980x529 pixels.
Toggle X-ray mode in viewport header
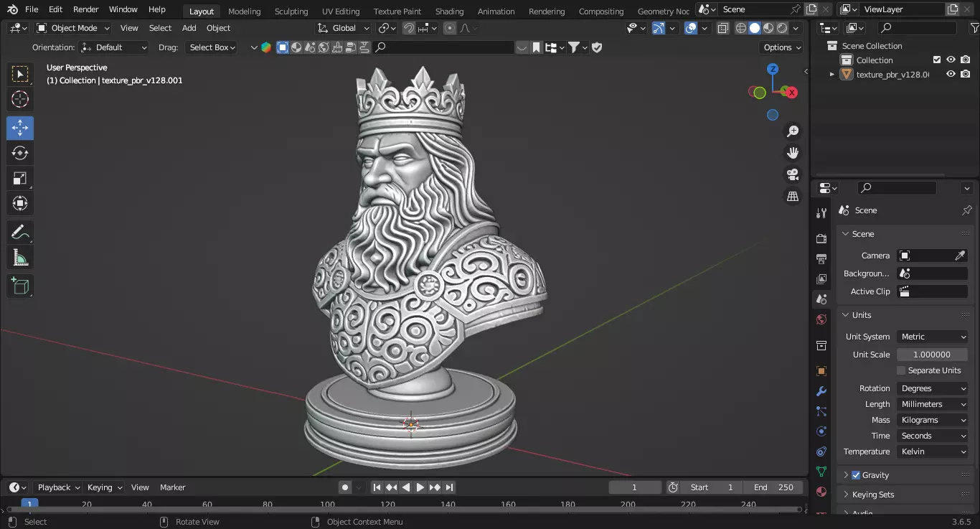coord(722,28)
